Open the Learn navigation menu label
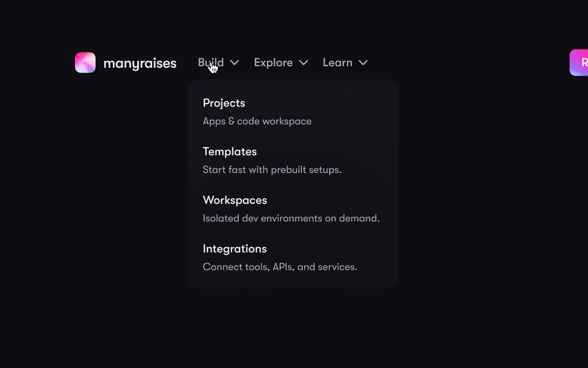 [x=337, y=63]
